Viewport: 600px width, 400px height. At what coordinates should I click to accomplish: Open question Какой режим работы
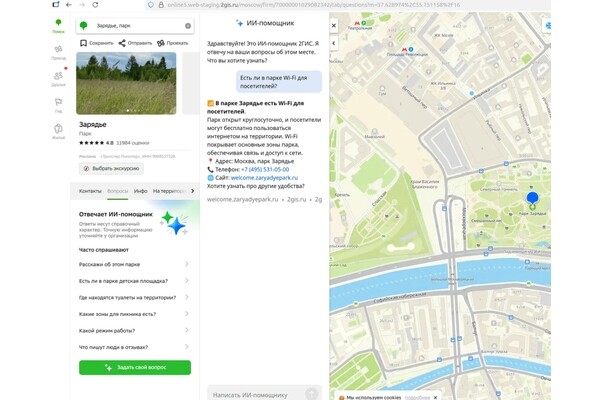[134, 330]
